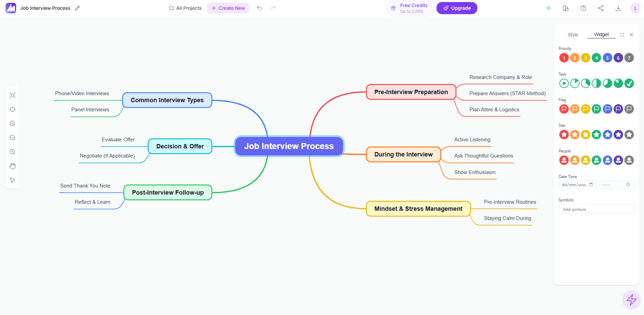Click the Upgrade button

pos(457,8)
